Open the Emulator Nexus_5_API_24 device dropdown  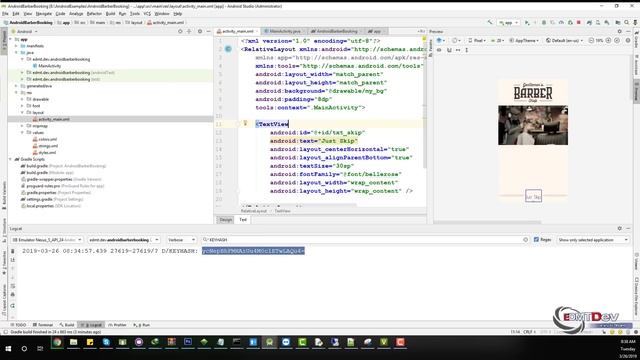coord(47,240)
